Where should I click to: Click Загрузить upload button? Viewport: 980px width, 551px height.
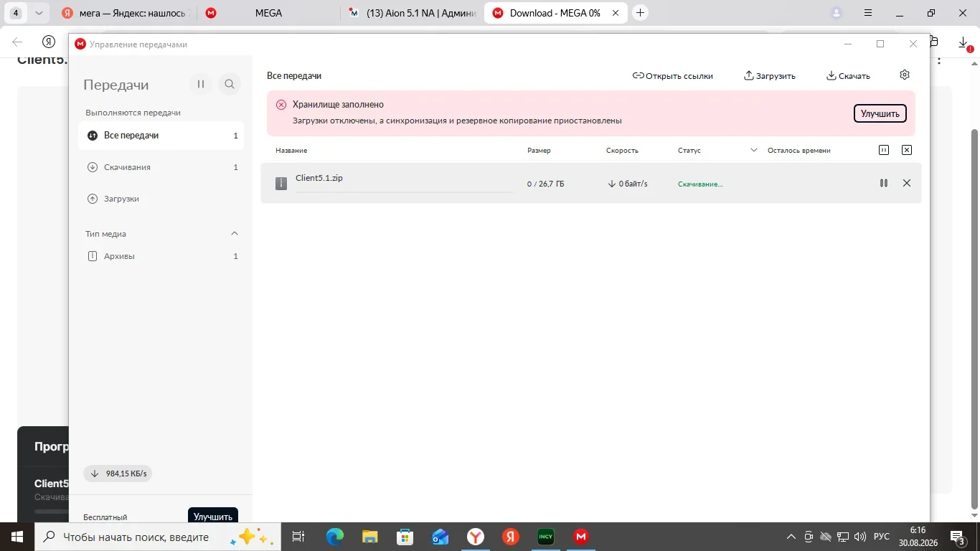[x=769, y=75]
